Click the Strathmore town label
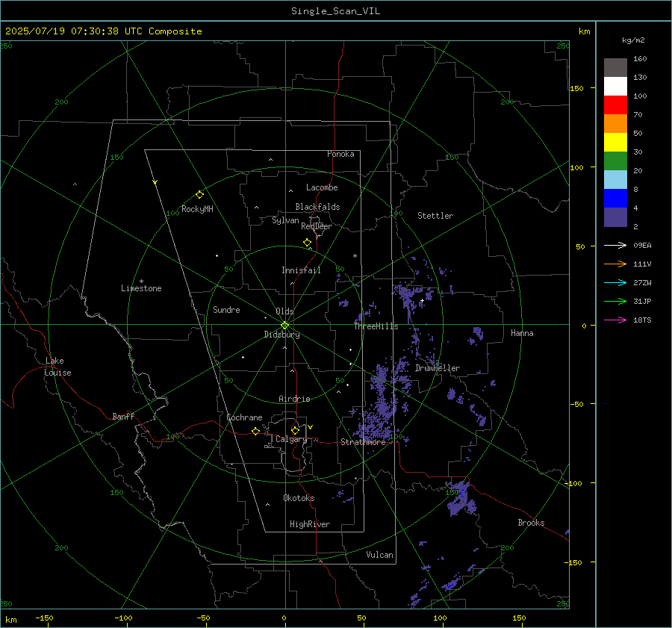This screenshot has width=672, height=628. pyautogui.click(x=363, y=442)
